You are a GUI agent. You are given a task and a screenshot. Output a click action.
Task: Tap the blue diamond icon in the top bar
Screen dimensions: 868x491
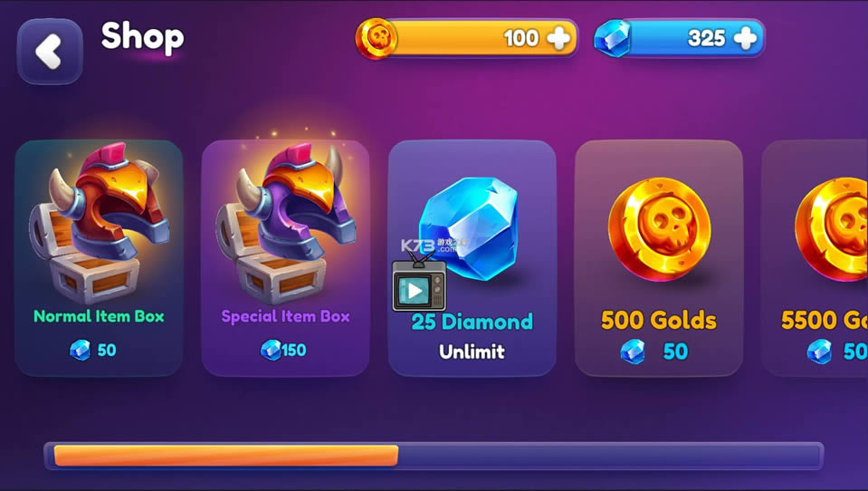[x=613, y=38]
